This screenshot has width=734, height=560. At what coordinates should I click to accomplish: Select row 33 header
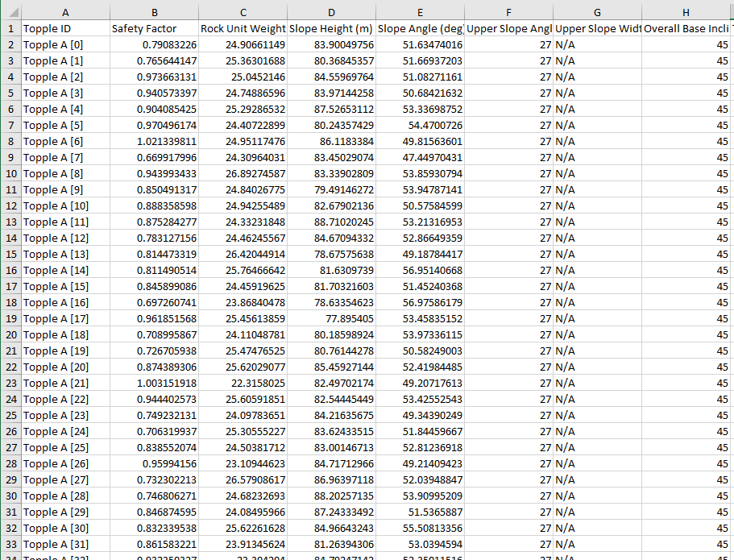pos(10,544)
